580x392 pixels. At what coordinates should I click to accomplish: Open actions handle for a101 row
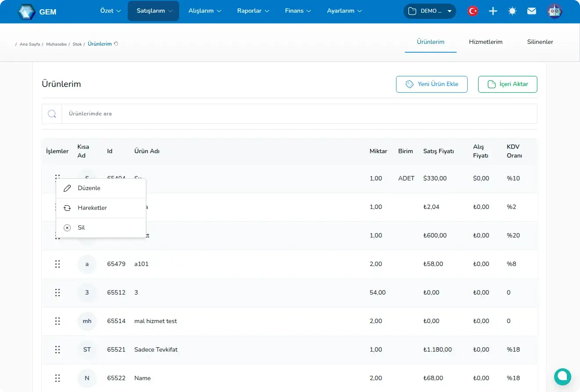[57, 264]
